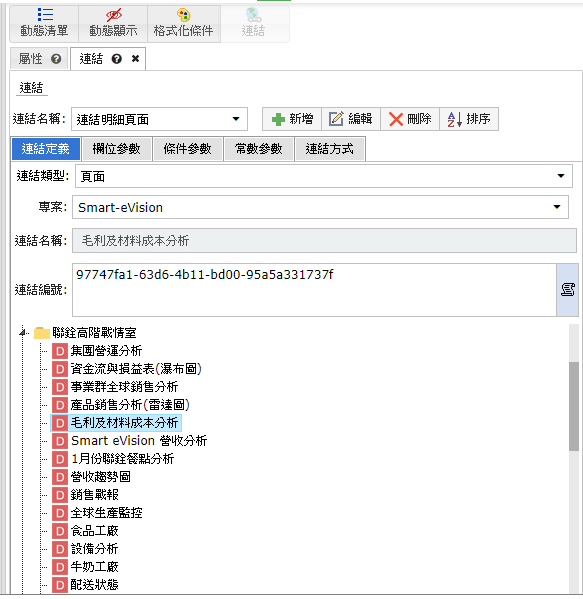Click the 編輯 pencil button
Image resolution: width=583 pixels, height=599 pixels.
coord(351,119)
